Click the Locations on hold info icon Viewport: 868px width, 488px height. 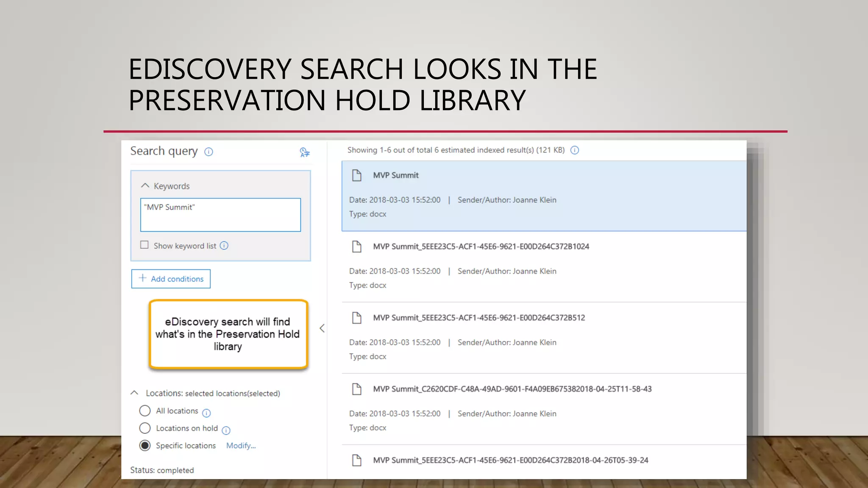[x=226, y=430]
